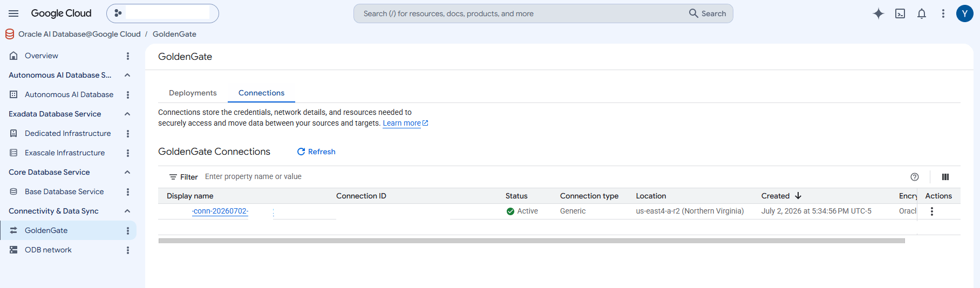Open options menu for Base Database Service
The image size is (980, 288).
pyautogui.click(x=128, y=191)
